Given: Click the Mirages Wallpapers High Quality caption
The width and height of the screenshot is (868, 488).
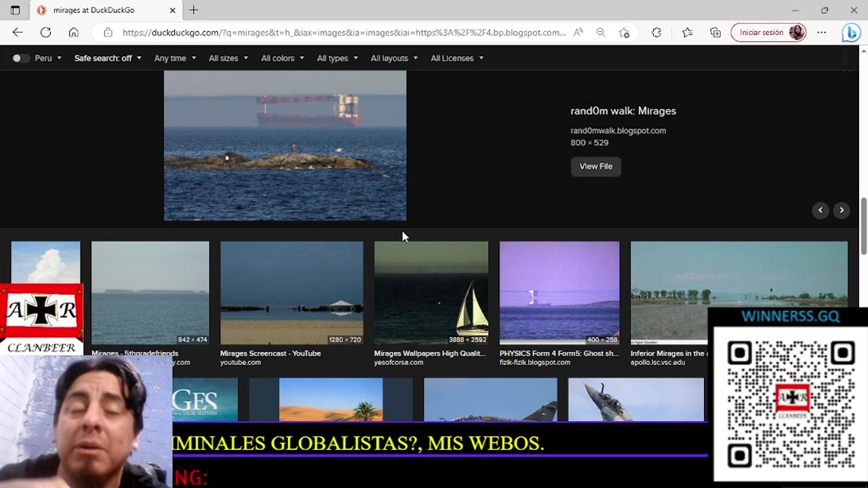Looking at the screenshot, I should [430, 353].
